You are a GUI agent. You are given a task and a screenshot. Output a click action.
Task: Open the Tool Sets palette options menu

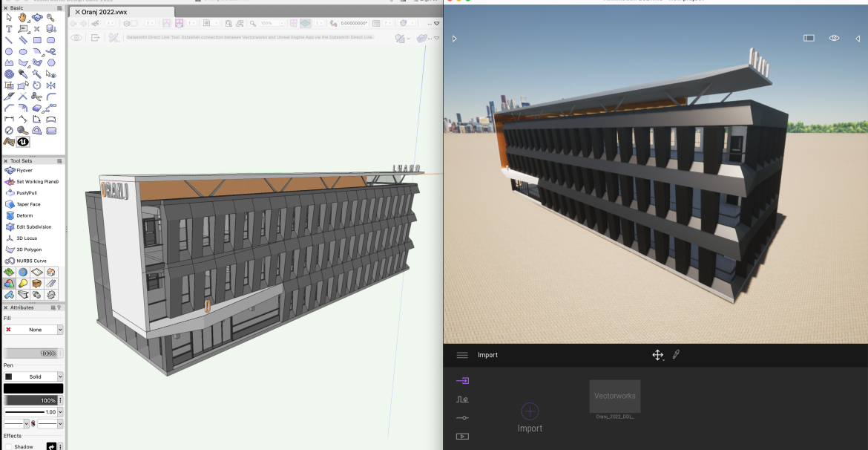click(59, 160)
